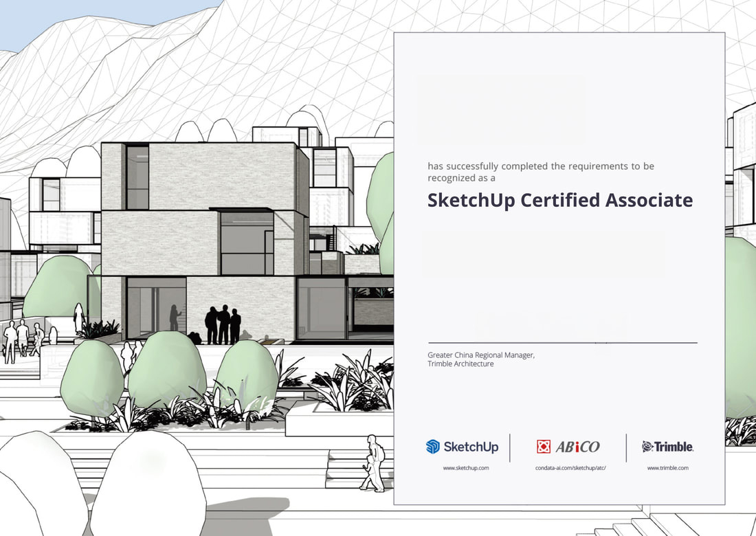
Task: Click 'Greater China Regional Manager,' text
Action: tap(481, 355)
